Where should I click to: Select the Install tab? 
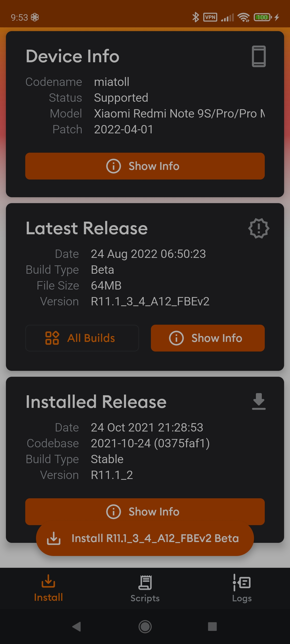(x=48, y=589)
